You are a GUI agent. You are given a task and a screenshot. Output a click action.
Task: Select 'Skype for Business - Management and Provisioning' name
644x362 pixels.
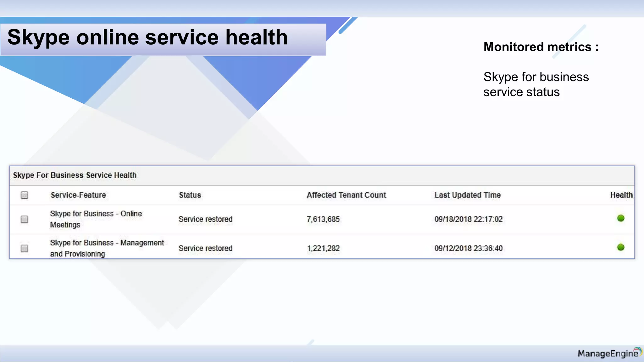(x=107, y=248)
